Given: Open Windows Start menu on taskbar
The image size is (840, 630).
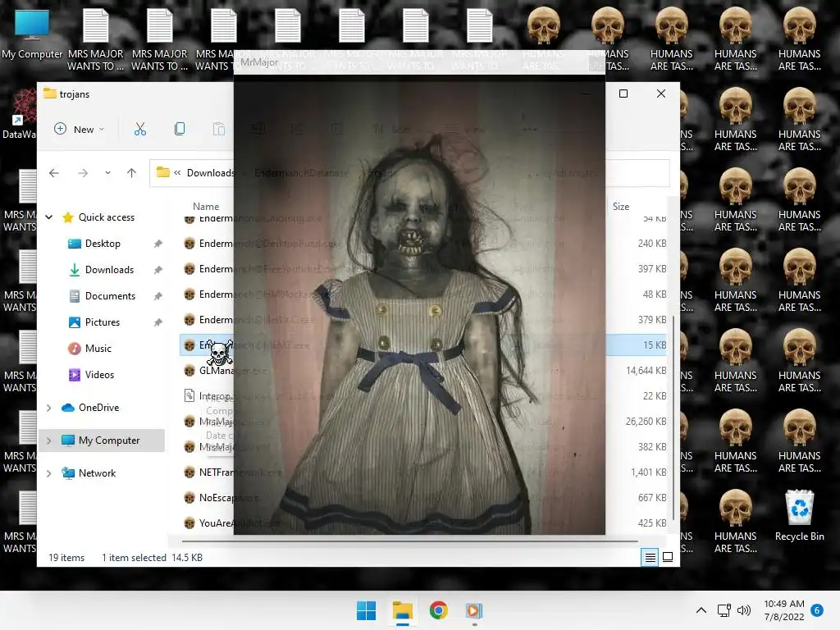Looking at the screenshot, I should click(x=367, y=610).
